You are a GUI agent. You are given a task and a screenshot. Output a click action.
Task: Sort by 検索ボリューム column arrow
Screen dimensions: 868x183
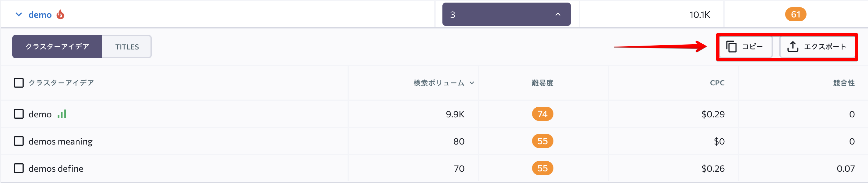pyautogui.click(x=472, y=83)
